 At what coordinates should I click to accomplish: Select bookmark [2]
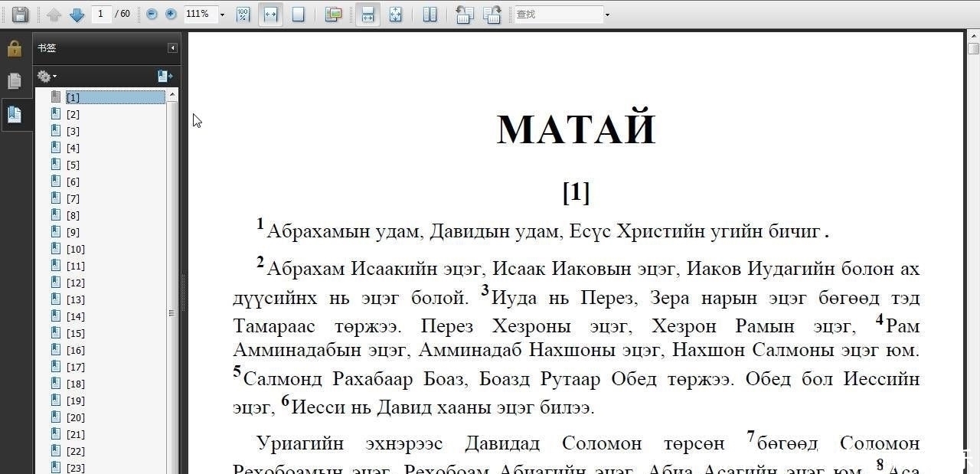pyautogui.click(x=73, y=114)
